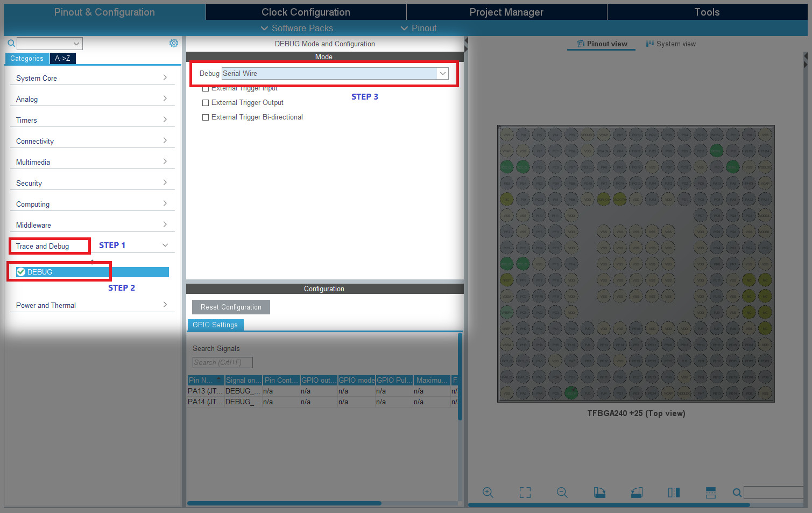
Task: Click the System view grid icon
Action: click(x=650, y=44)
